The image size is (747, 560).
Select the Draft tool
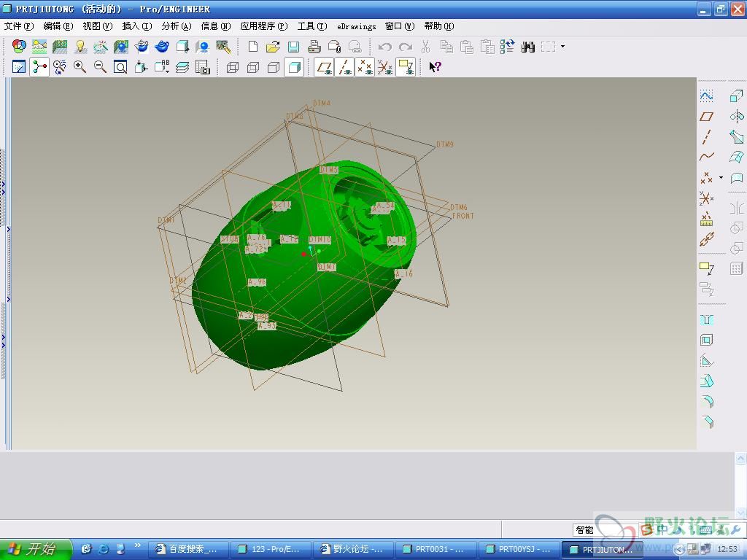tap(706, 381)
